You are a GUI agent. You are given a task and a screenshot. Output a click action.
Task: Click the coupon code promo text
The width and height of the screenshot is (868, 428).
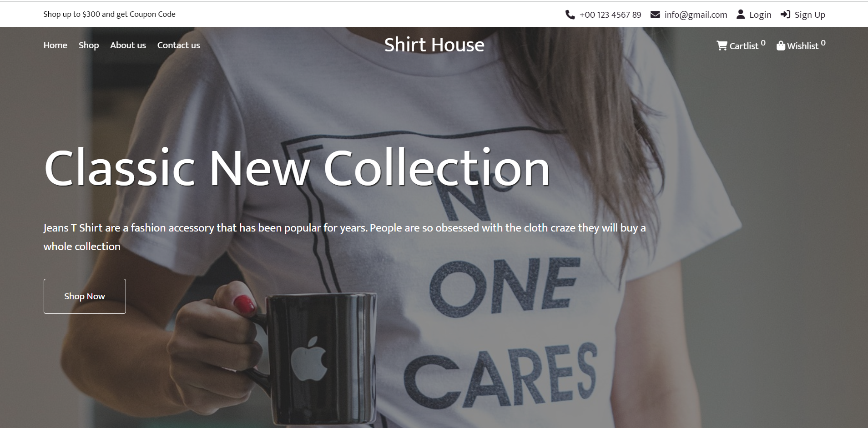109,14
